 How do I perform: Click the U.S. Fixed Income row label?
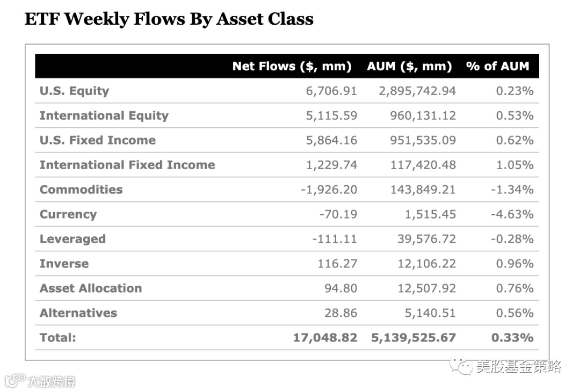pos(98,140)
